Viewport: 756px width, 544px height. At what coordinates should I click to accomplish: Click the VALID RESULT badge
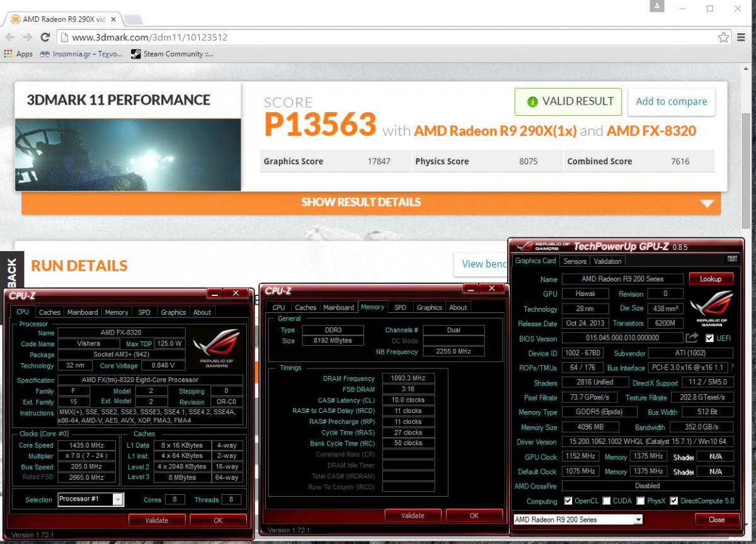[x=568, y=101]
